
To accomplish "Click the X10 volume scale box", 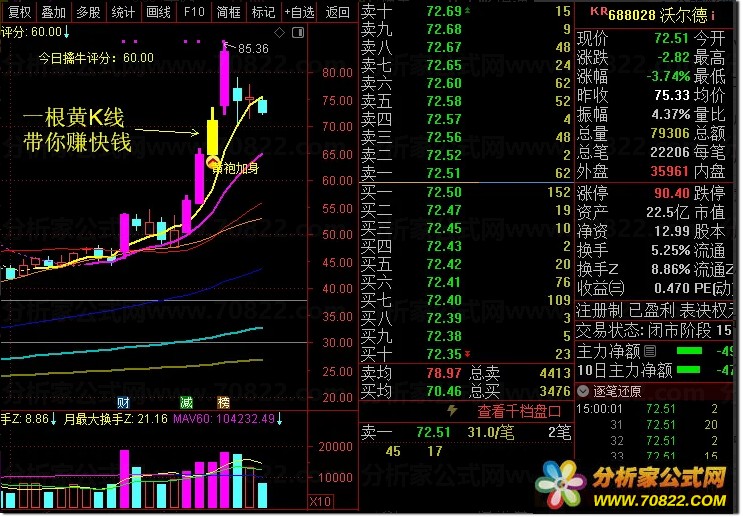I will click(x=321, y=502).
